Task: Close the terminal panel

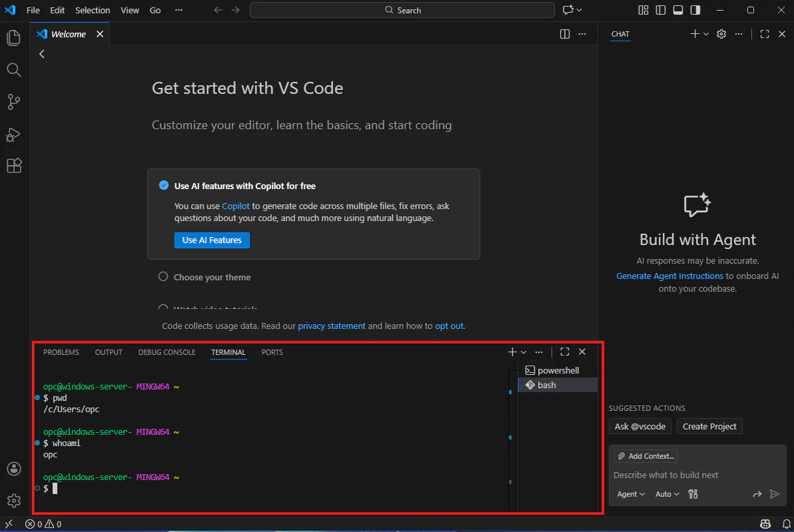Action: tap(582, 352)
